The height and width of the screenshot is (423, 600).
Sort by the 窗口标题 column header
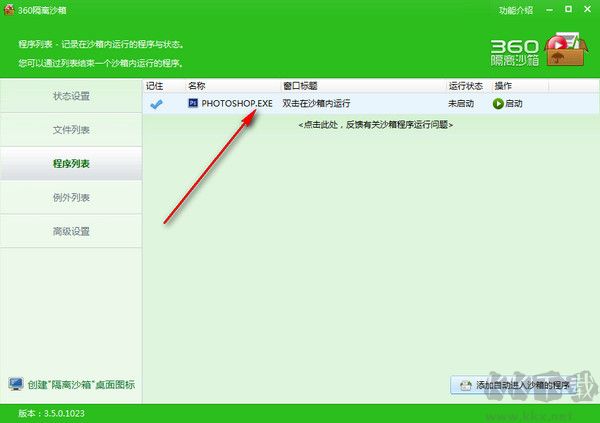[x=363, y=86]
